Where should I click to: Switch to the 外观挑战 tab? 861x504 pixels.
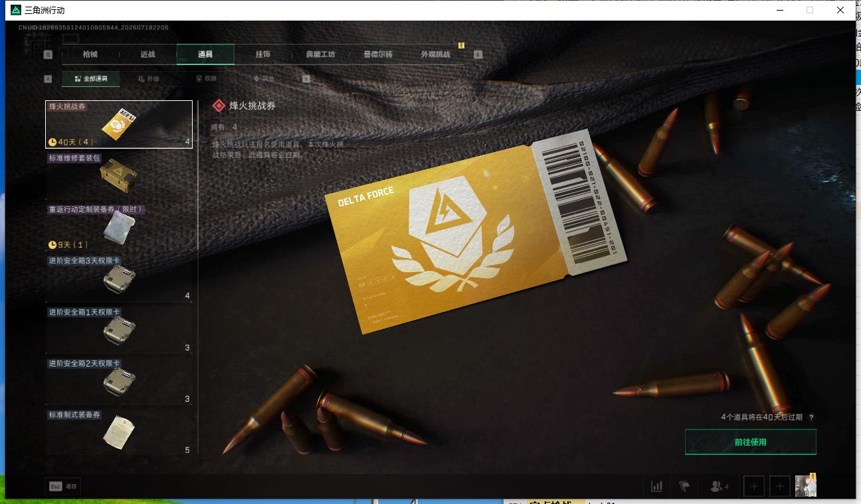(436, 54)
